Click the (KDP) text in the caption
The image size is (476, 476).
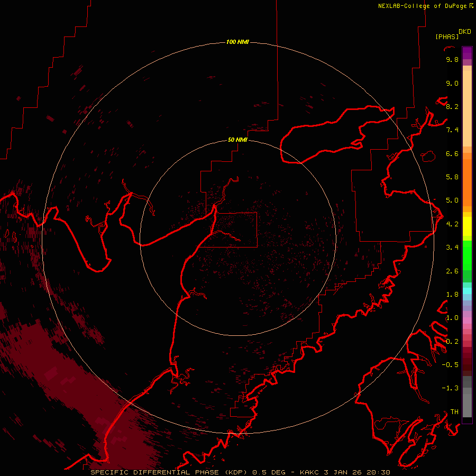(237, 472)
